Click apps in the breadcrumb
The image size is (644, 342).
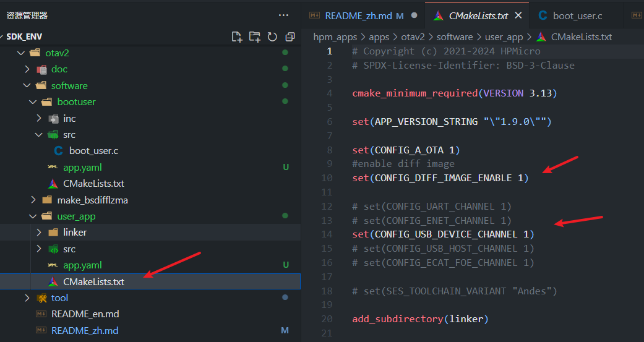coord(379,37)
